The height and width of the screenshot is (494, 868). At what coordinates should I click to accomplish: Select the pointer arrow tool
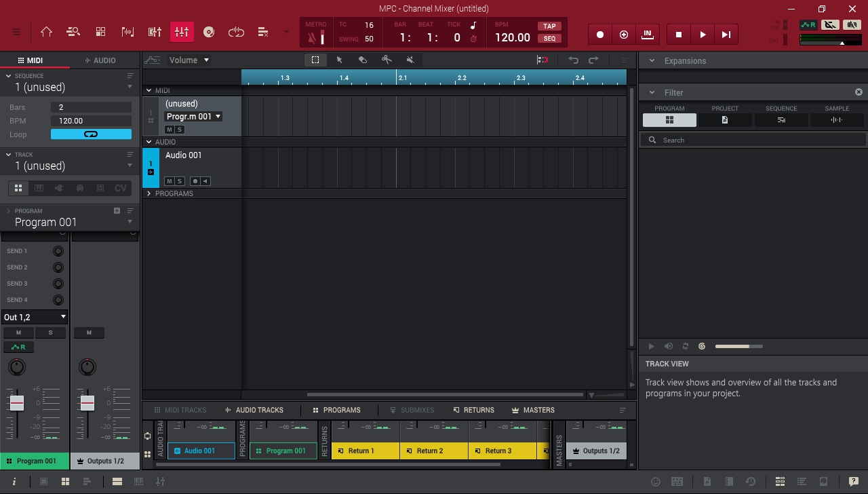pos(339,60)
